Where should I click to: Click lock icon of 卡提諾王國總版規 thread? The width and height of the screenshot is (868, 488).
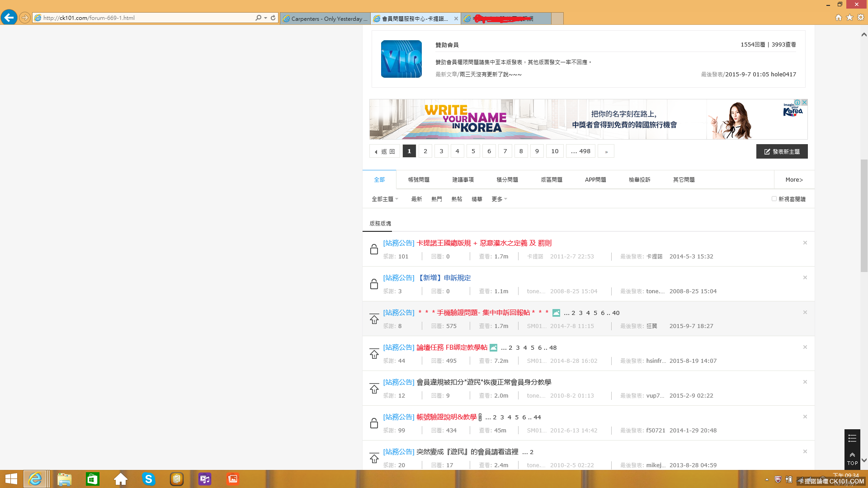point(374,249)
